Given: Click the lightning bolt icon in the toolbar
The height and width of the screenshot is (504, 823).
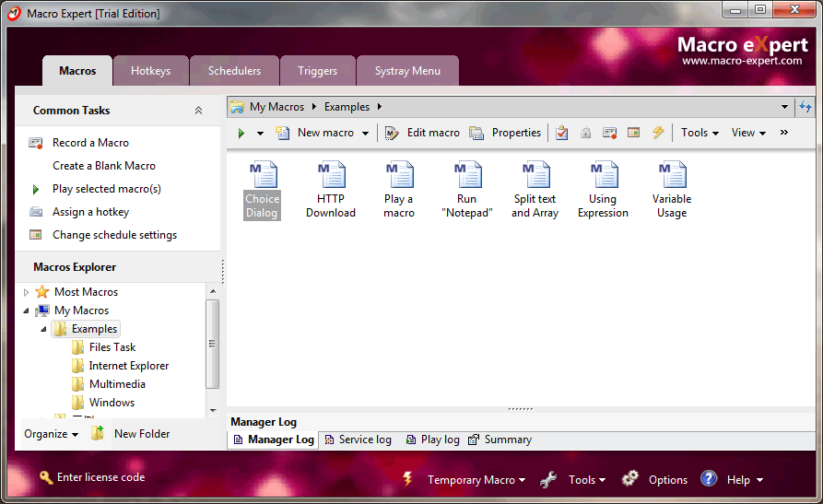Looking at the screenshot, I should point(658,133).
